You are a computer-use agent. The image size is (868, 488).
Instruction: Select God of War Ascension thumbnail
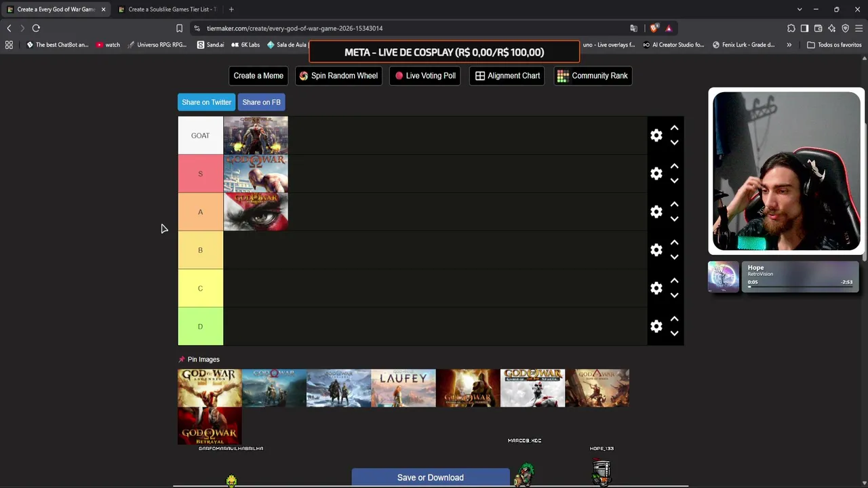point(210,388)
